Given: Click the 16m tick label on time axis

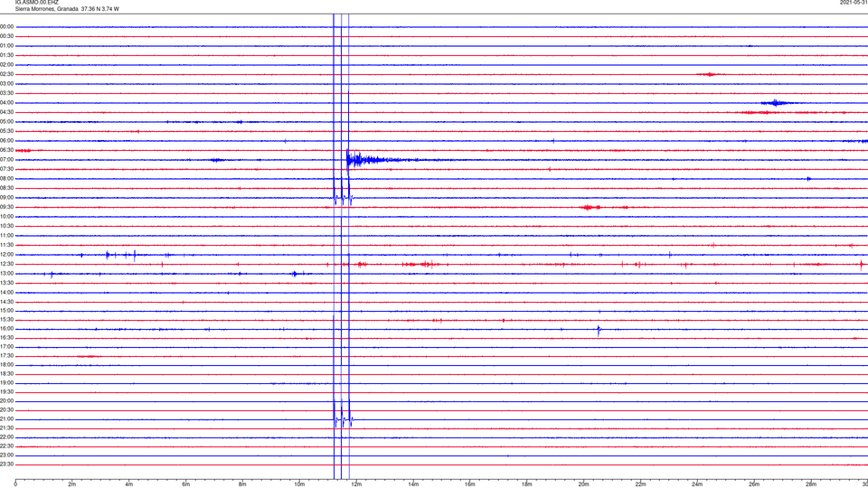Looking at the screenshot, I should (470, 484).
